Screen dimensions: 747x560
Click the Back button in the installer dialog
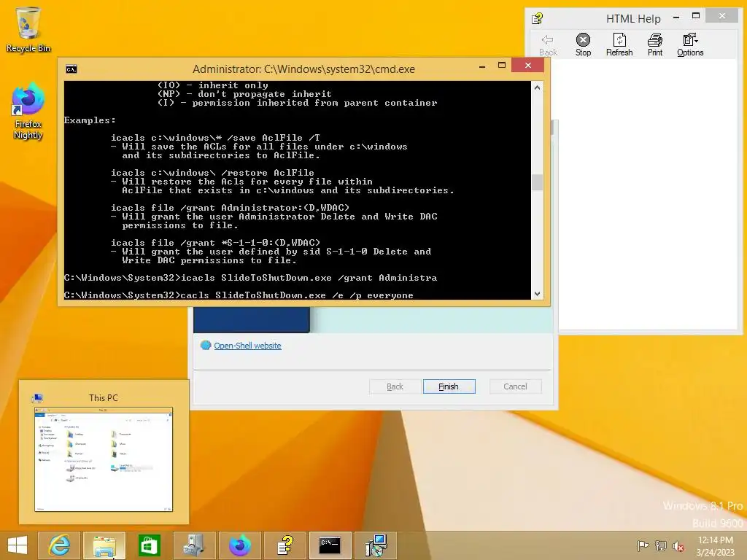[395, 386]
